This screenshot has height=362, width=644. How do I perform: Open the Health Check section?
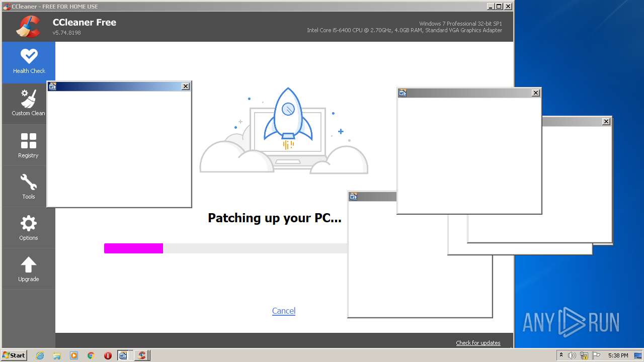pos(29,62)
